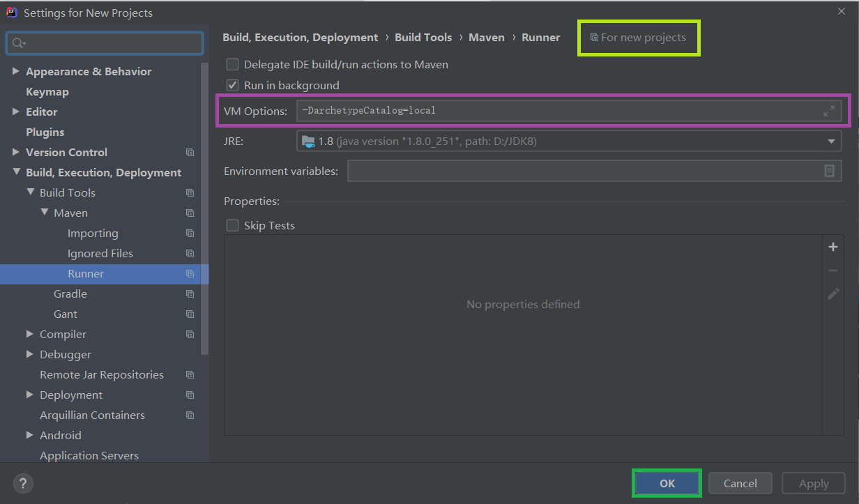Click into the settings search field

coord(105,43)
